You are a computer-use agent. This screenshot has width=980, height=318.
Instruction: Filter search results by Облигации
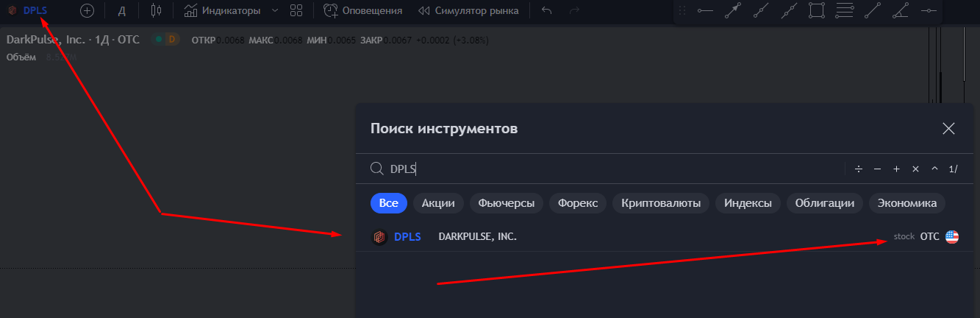point(824,203)
